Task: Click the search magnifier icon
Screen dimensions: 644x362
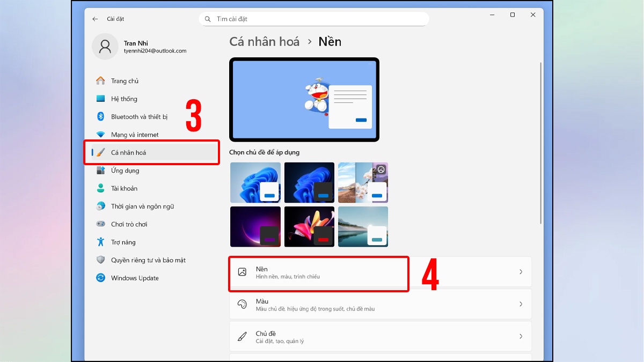Action: (207, 19)
